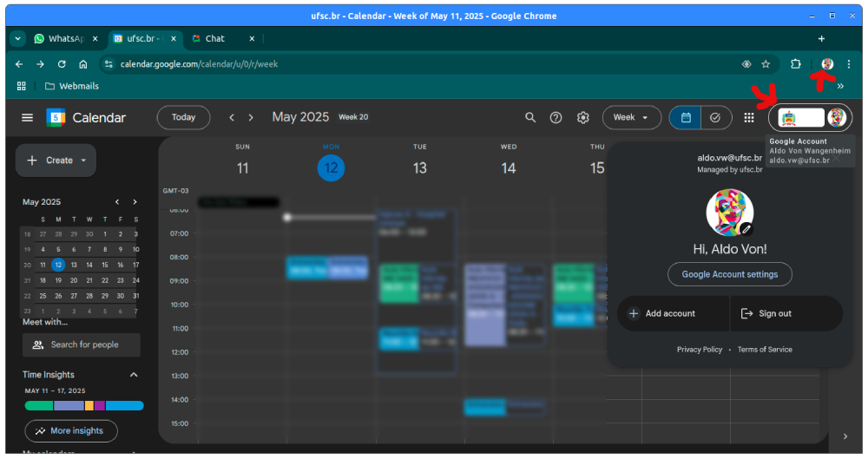Switch to the WhatsApp browser tab
Image resolution: width=868 pixels, height=459 pixels.
tap(59, 39)
